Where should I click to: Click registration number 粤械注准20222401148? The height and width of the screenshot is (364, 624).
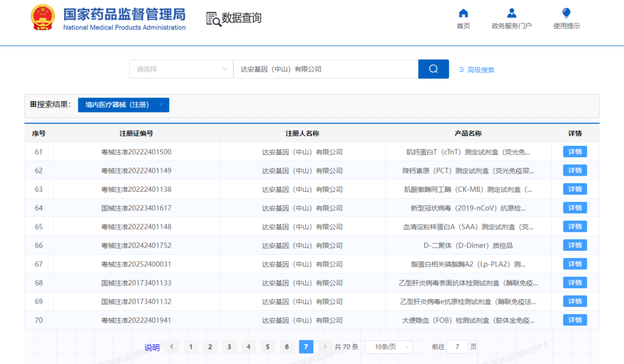(136, 226)
